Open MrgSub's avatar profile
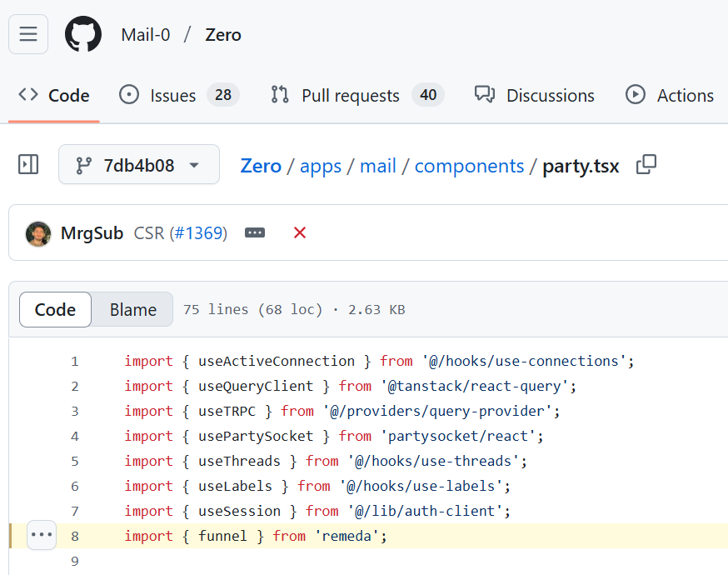 (38, 233)
